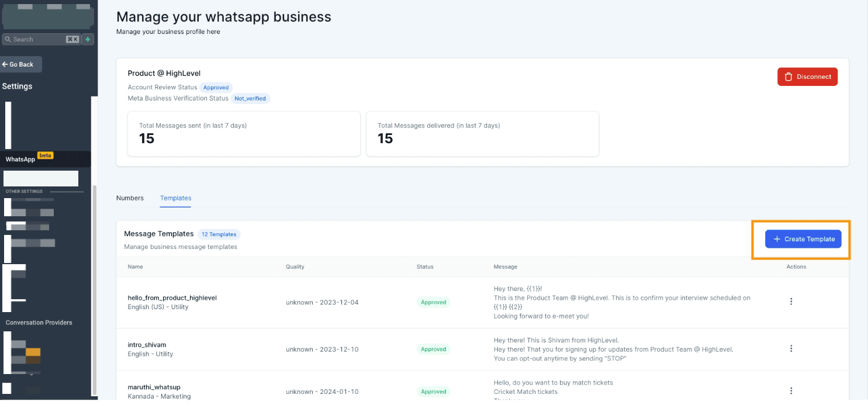868x405 pixels.
Task: Click the Not_verified status badge
Action: pos(250,99)
